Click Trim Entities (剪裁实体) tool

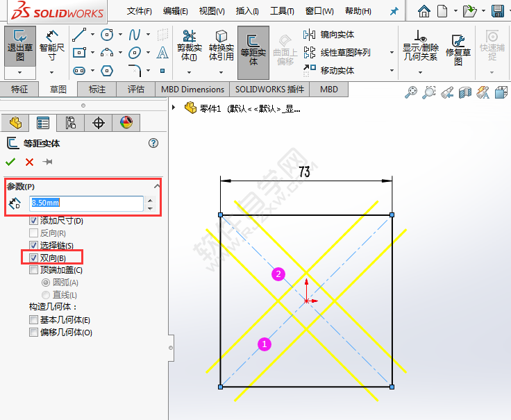point(190,46)
